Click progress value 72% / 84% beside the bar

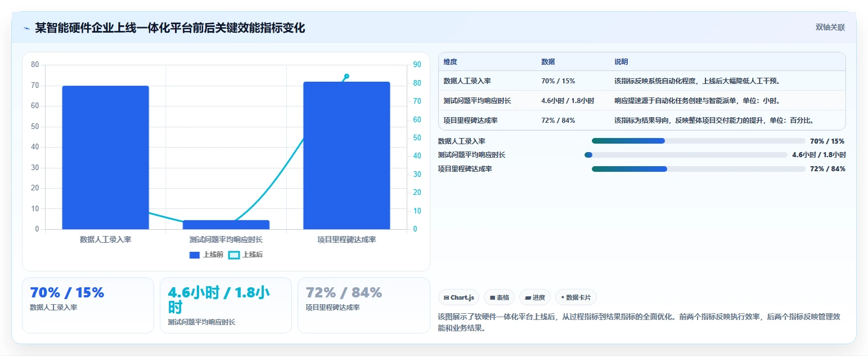[827, 169]
